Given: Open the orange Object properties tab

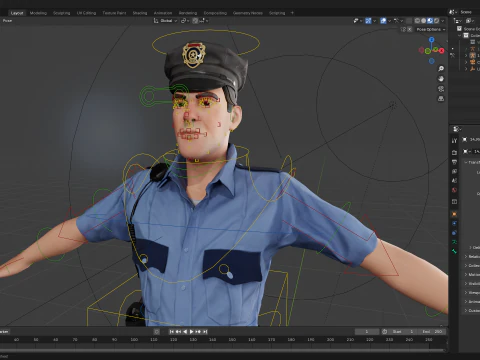Looking at the screenshot, I should click(454, 214).
